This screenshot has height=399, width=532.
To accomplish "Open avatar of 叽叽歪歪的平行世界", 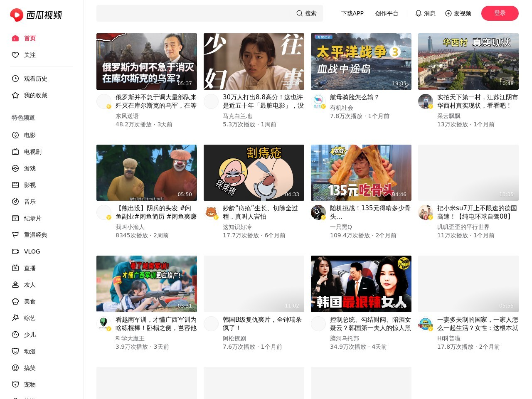I will point(426,212).
